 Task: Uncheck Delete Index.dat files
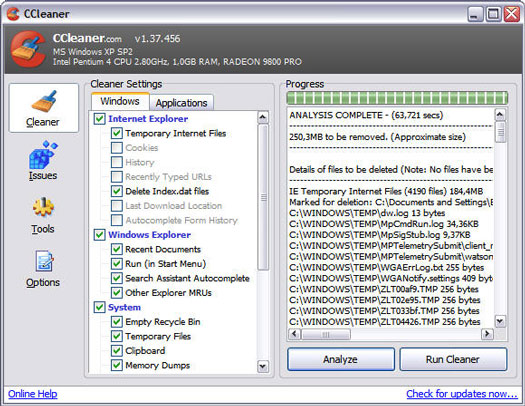117,191
